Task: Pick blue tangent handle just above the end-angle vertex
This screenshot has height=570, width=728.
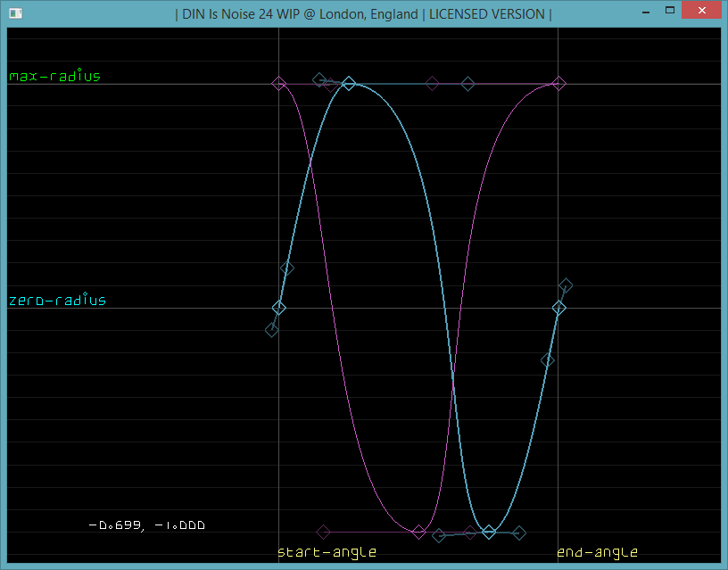Action: click(566, 285)
